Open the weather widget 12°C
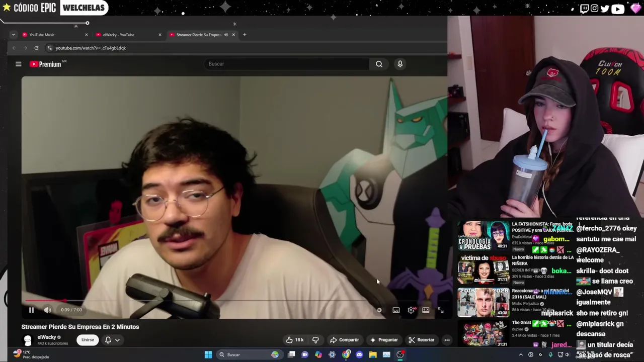This screenshot has width=644, height=362. click(x=30, y=354)
